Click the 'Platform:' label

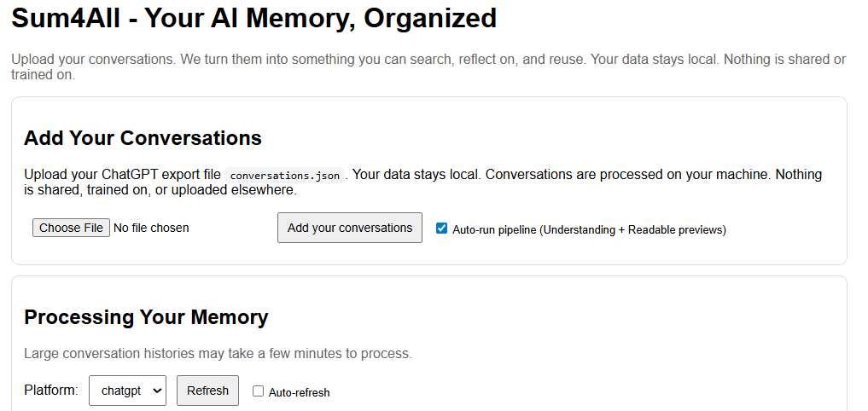click(51, 391)
